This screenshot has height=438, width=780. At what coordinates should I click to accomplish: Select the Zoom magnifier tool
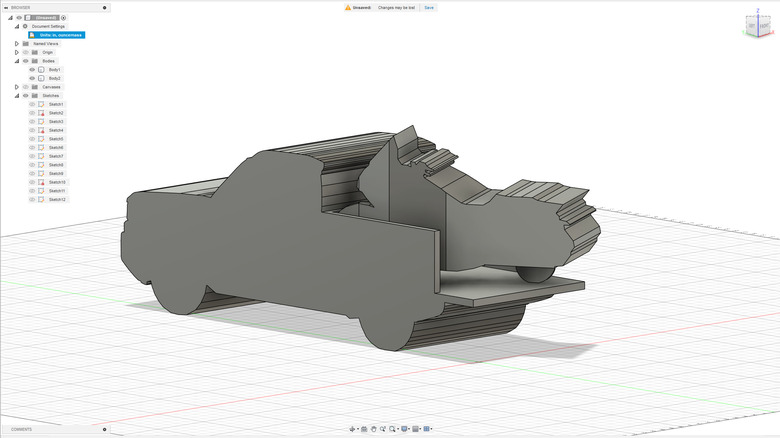point(382,429)
